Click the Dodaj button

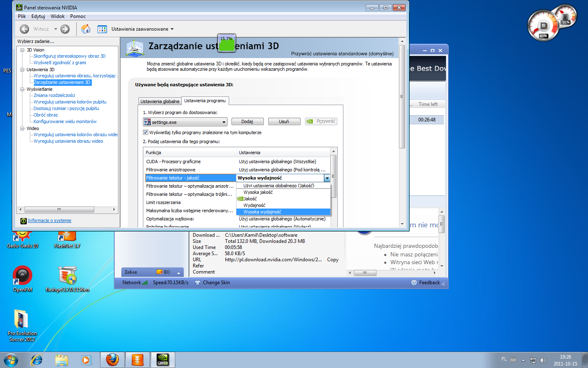(x=247, y=121)
